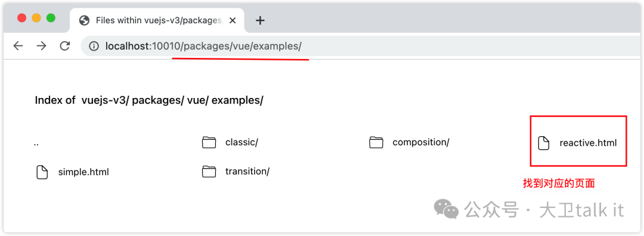Select the 'Files within vuejs-v3/packages' tab

click(157, 20)
